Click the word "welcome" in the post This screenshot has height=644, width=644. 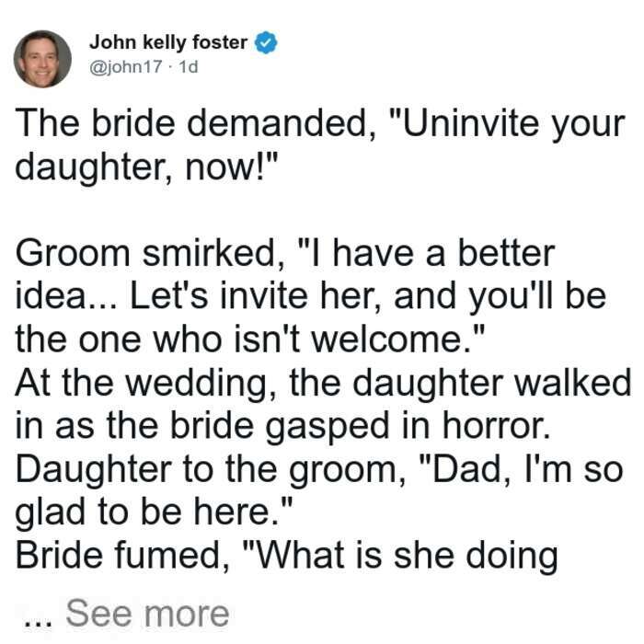[x=393, y=339]
